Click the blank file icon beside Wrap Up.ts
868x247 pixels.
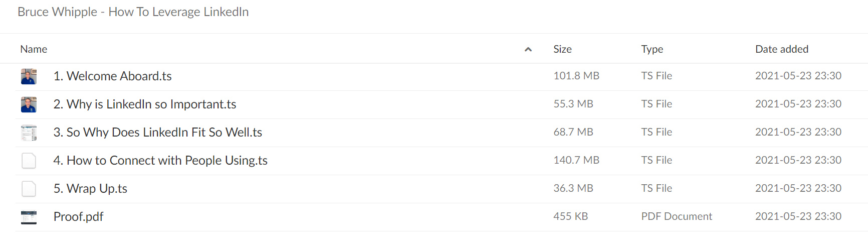pyautogui.click(x=29, y=189)
